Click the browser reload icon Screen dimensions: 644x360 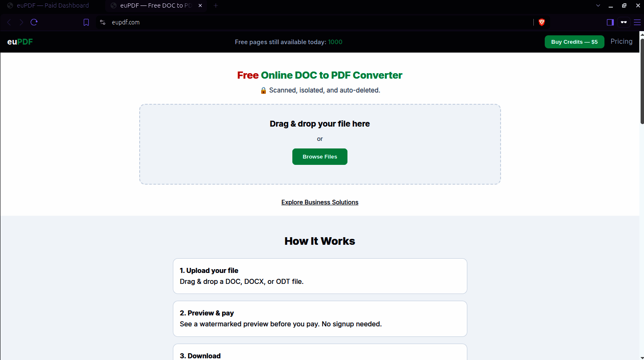(x=34, y=22)
